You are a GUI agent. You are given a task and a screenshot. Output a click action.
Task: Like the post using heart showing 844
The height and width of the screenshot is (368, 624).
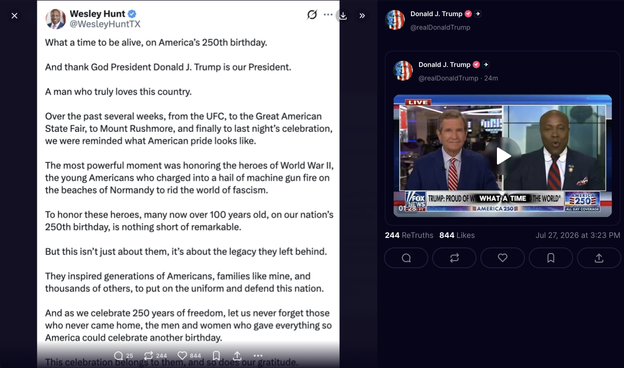189,355
